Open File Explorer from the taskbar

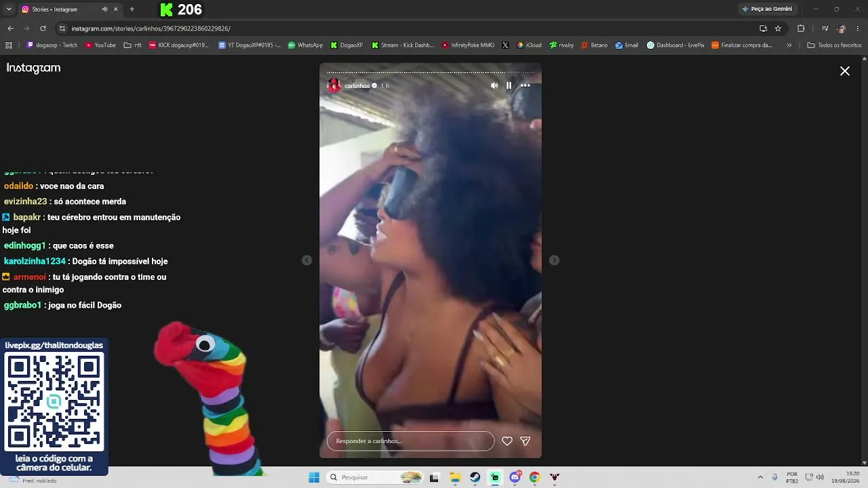[455, 477]
